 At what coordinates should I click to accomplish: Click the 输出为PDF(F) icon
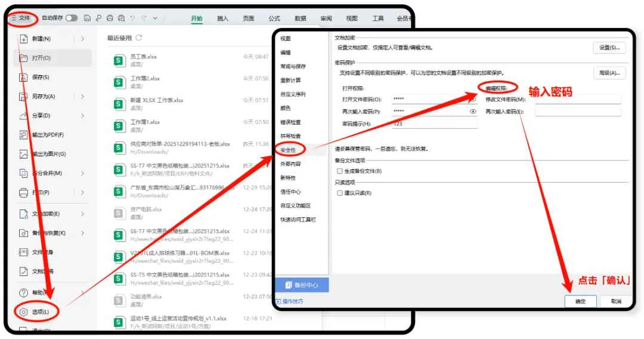click(23, 135)
